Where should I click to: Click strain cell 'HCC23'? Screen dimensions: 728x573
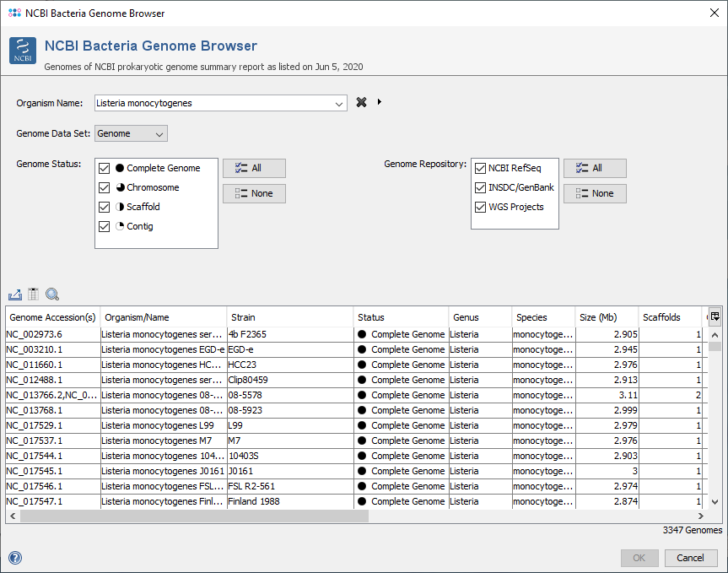coord(290,365)
